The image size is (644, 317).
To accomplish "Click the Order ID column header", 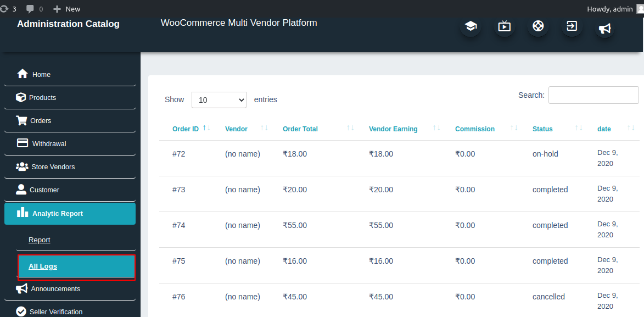I will (186, 129).
